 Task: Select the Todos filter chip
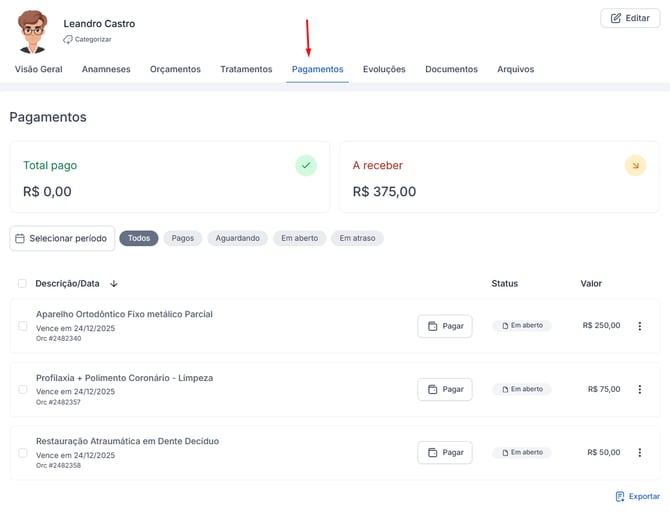(139, 238)
